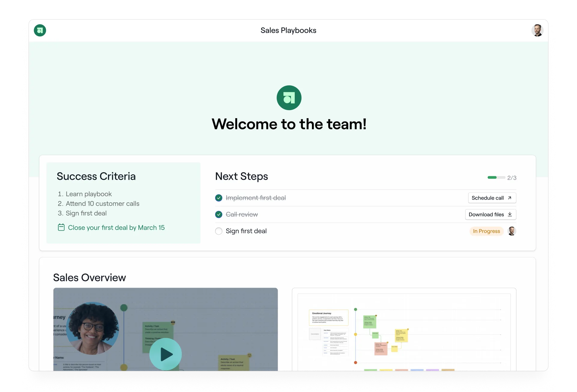Uncheck the Implement first deal task
The width and height of the screenshot is (577, 392).
coord(219,198)
